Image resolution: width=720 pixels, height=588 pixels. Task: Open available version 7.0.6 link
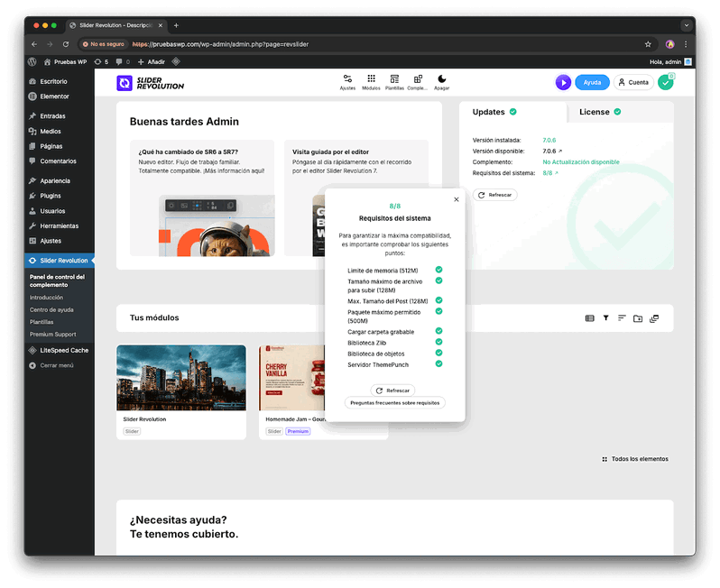tap(552, 151)
